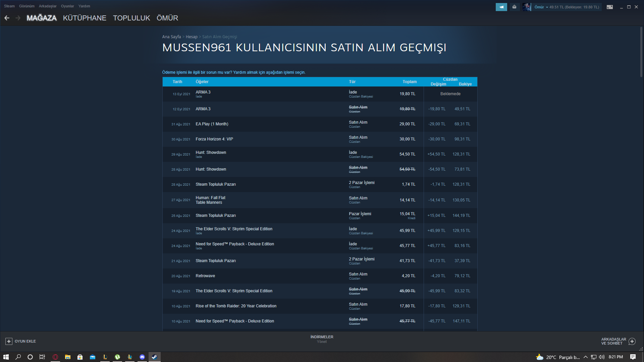
Task: Expand the Ömür account dropdown
Action: 541,7
